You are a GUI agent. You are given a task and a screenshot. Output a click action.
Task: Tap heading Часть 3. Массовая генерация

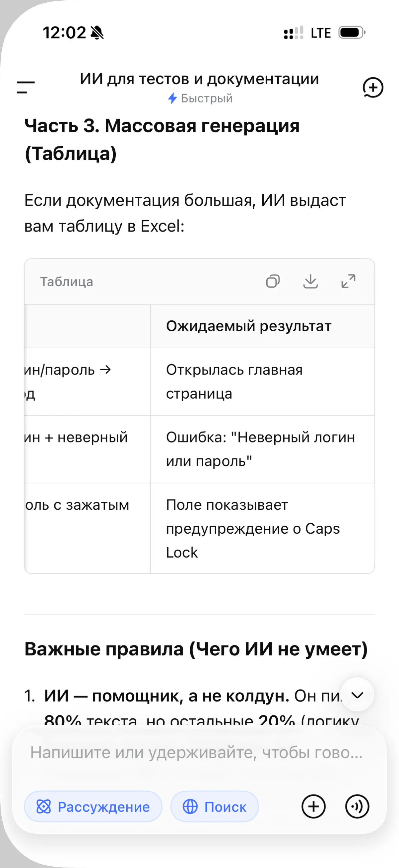click(162, 139)
